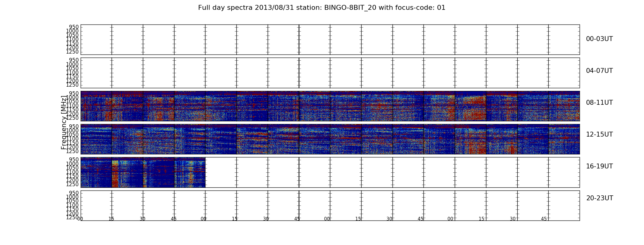This screenshot has height=245, width=644.
Task: Select the '12-15UT' row label
Action: pyautogui.click(x=599, y=134)
